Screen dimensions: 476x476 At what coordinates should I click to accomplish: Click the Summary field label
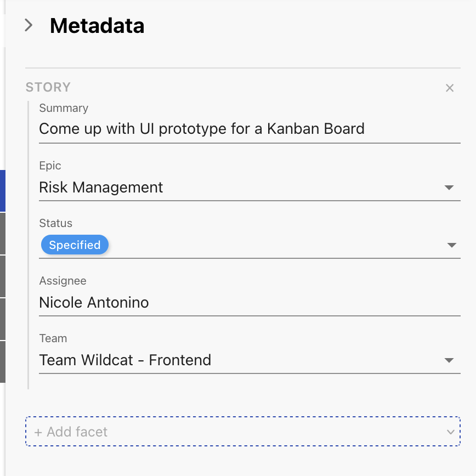pos(64,109)
